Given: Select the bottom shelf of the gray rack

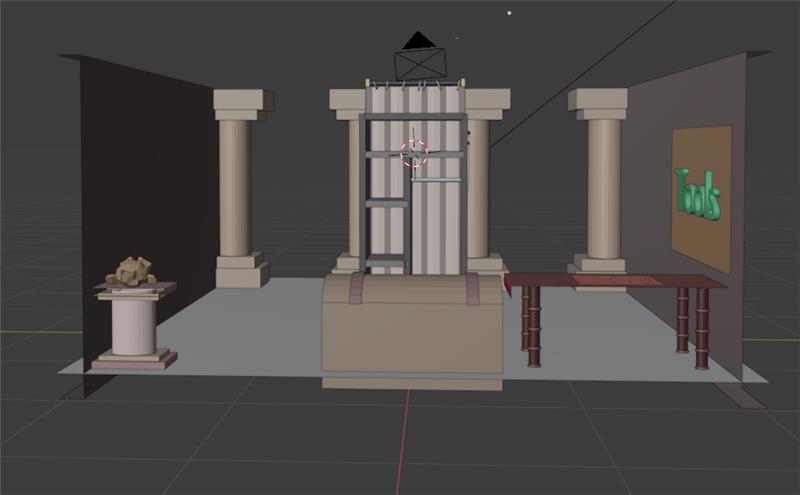Looking at the screenshot, I should click(385, 260).
